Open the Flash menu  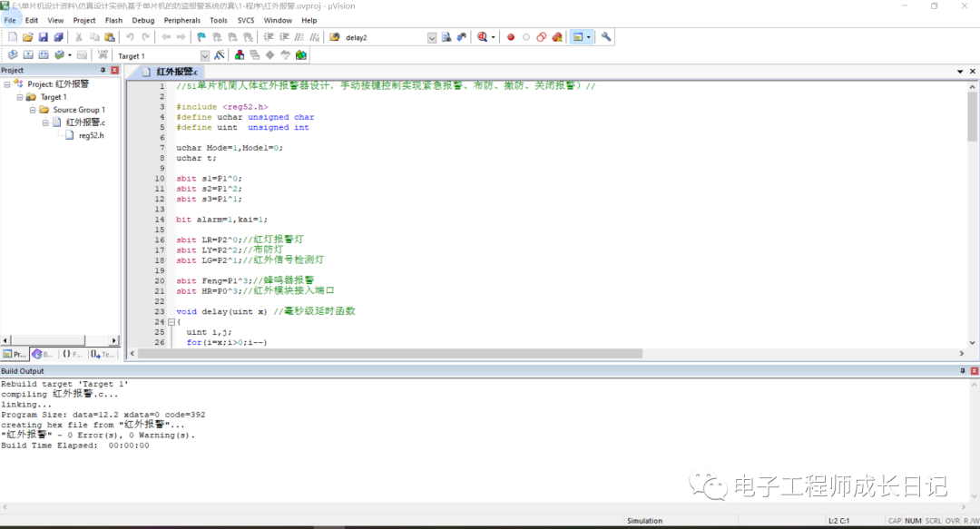(113, 20)
